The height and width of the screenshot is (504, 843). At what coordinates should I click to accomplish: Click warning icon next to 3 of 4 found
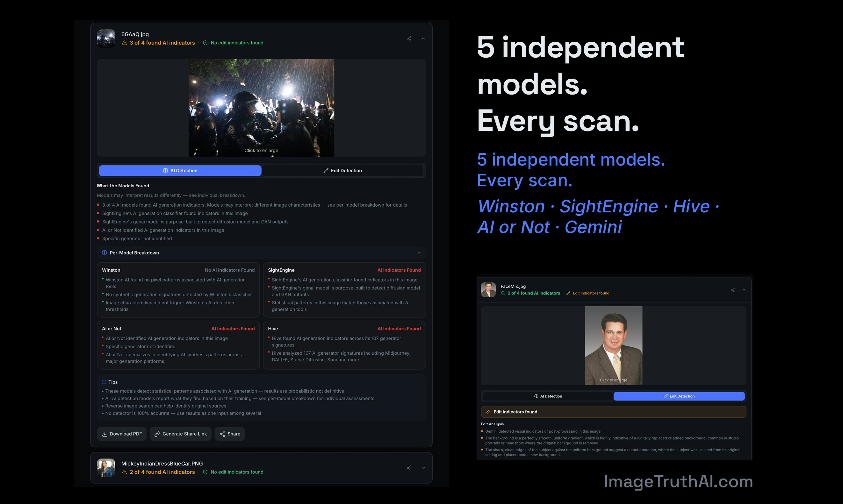124,43
